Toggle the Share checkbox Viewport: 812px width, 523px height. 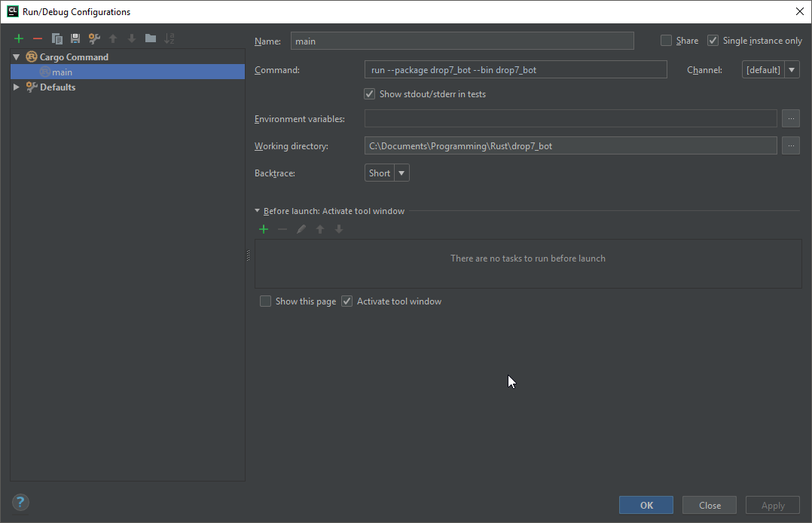click(x=666, y=40)
